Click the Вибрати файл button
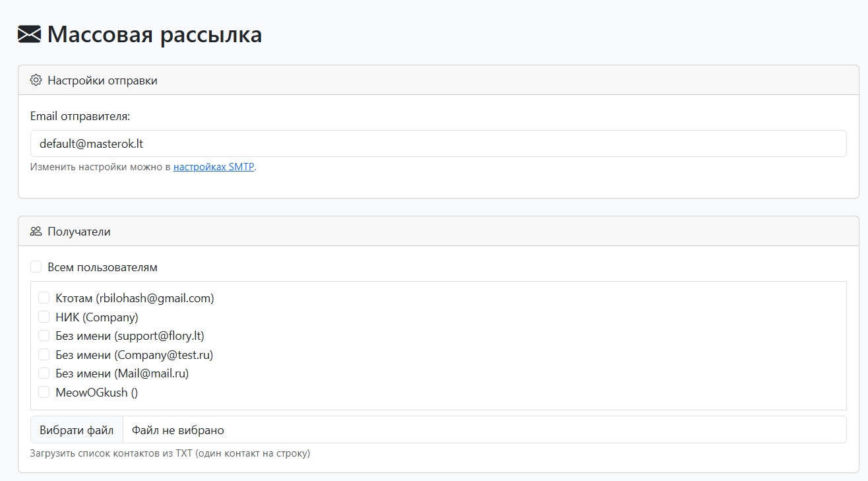This screenshot has height=481, width=868. [76, 430]
